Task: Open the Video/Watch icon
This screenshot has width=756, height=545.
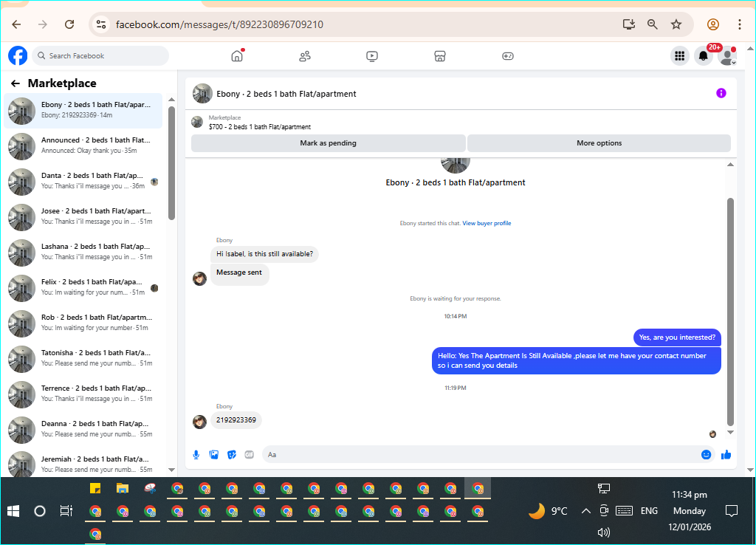Action: click(372, 56)
